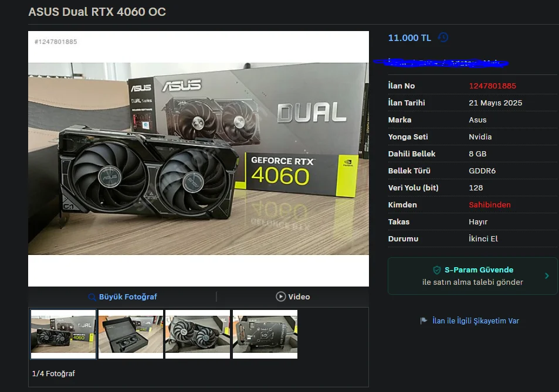Click the Dahili Bellek value 8 GB
559x392 pixels.
(477, 154)
